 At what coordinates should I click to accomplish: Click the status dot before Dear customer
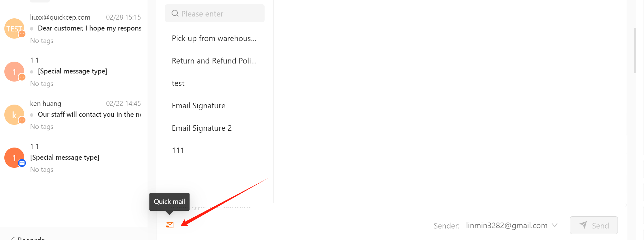point(32,29)
